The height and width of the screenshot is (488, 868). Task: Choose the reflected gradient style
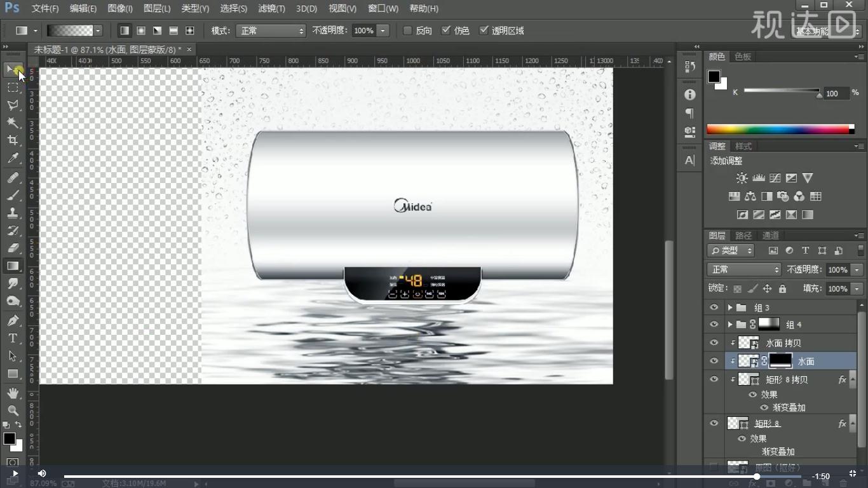(173, 30)
